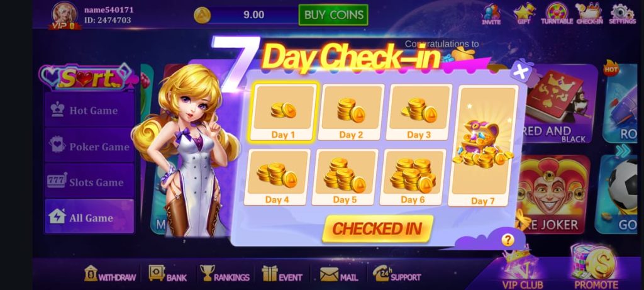Open the Mail envelope
This screenshot has width=644, height=290.
(339, 274)
